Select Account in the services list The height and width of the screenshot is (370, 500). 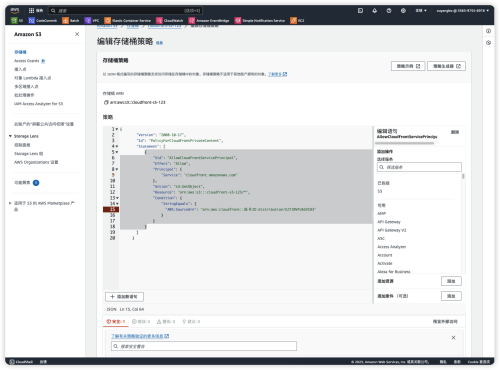point(385,255)
